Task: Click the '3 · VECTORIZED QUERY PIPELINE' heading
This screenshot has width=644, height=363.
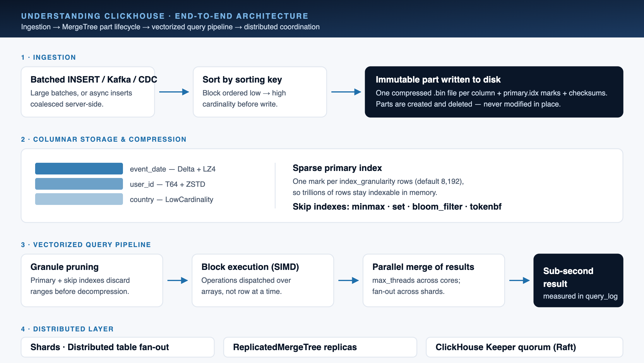Action: (x=86, y=245)
